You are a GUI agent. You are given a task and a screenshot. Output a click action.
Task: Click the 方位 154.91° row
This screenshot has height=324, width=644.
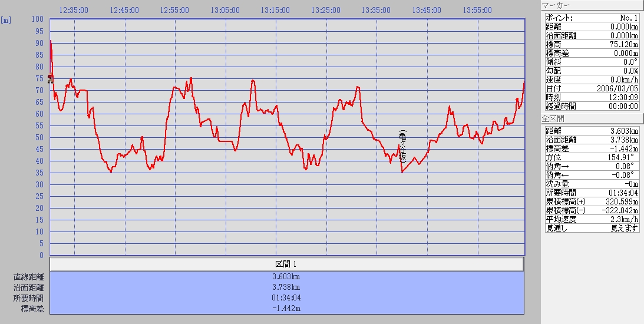click(x=591, y=157)
